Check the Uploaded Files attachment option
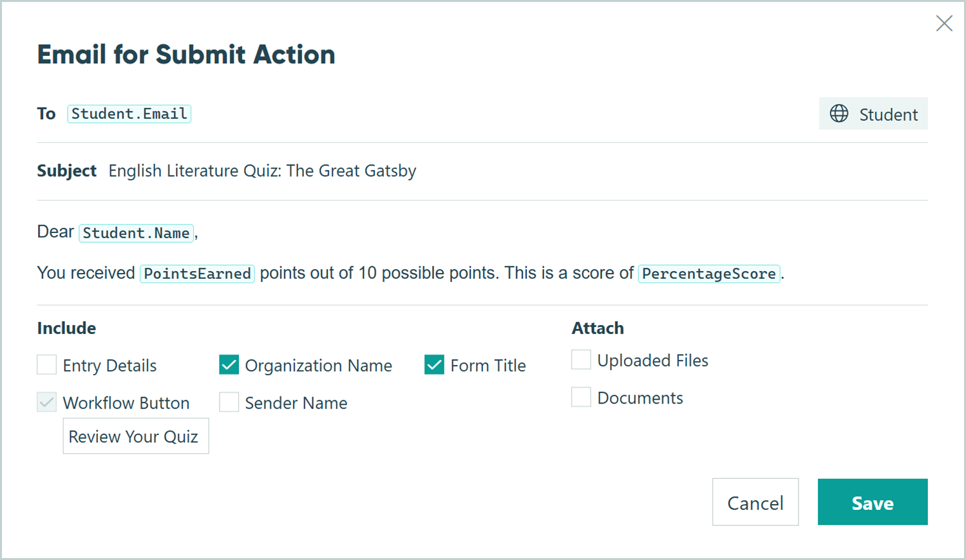The height and width of the screenshot is (560, 966). [x=581, y=359]
